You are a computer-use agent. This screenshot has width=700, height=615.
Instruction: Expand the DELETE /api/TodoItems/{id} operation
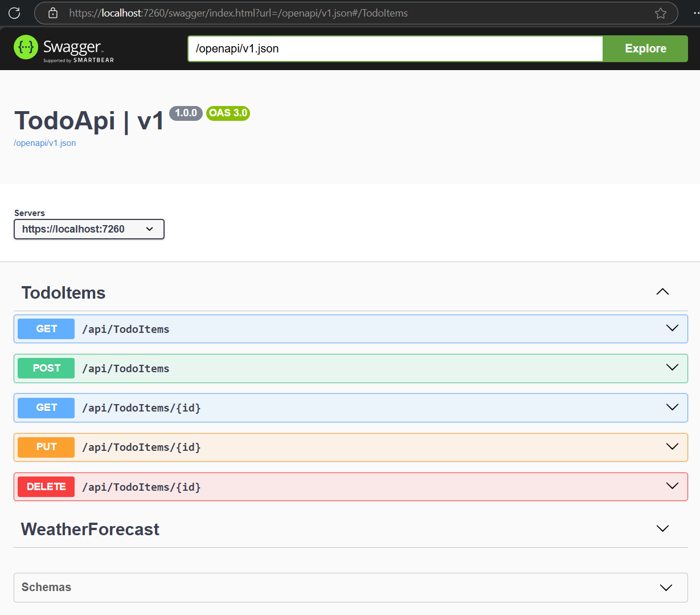(x=672, y=486)
